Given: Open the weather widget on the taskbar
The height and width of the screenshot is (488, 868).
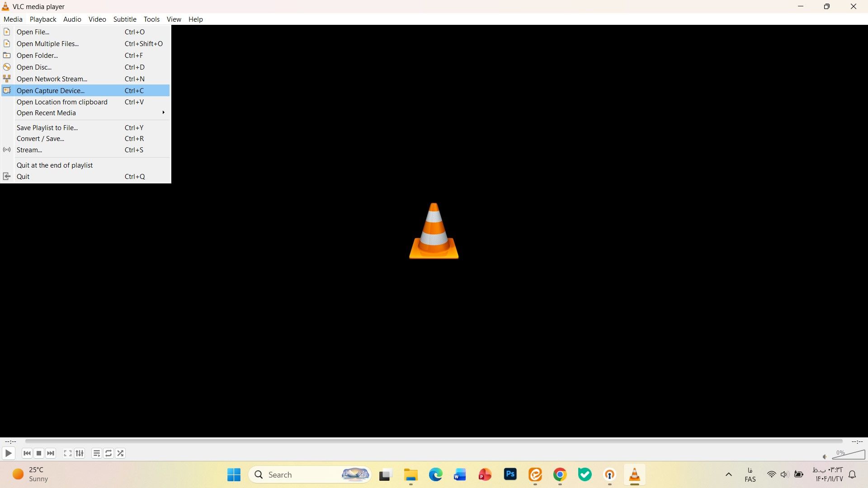Looking at the screenshot, I should coord(27,474).
